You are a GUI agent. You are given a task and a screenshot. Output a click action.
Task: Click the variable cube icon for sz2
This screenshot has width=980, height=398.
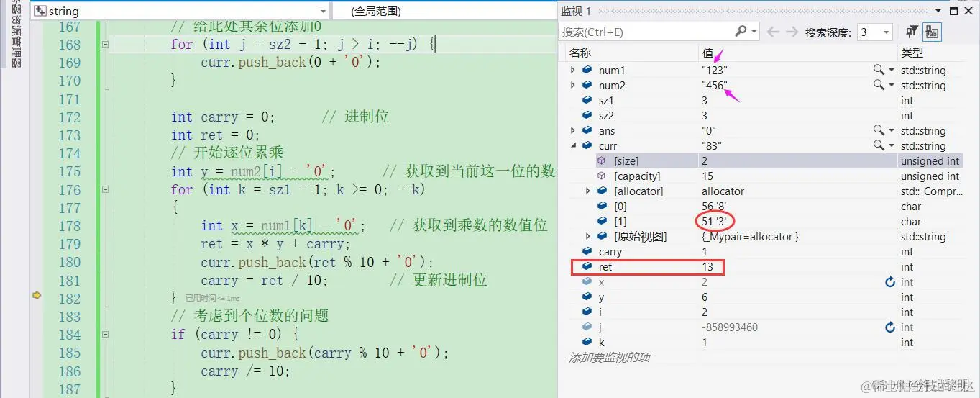pyautogui.click(x=587, y=116)
